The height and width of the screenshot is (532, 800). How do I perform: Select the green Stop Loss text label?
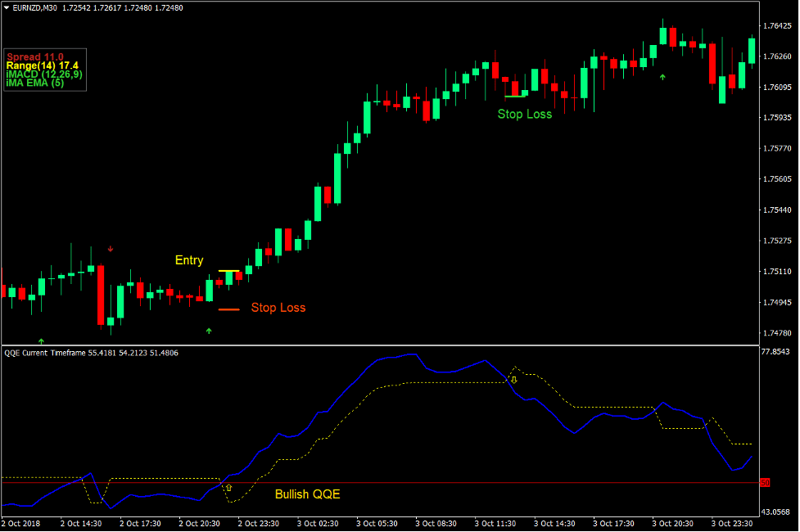pyautogui.click(x=524, y=115)
